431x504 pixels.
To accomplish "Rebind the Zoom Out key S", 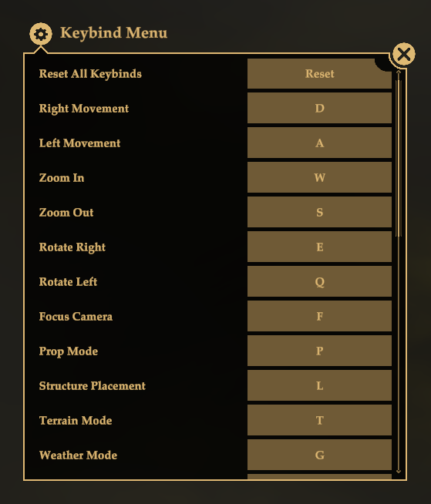I will click(x=319, y=212).
